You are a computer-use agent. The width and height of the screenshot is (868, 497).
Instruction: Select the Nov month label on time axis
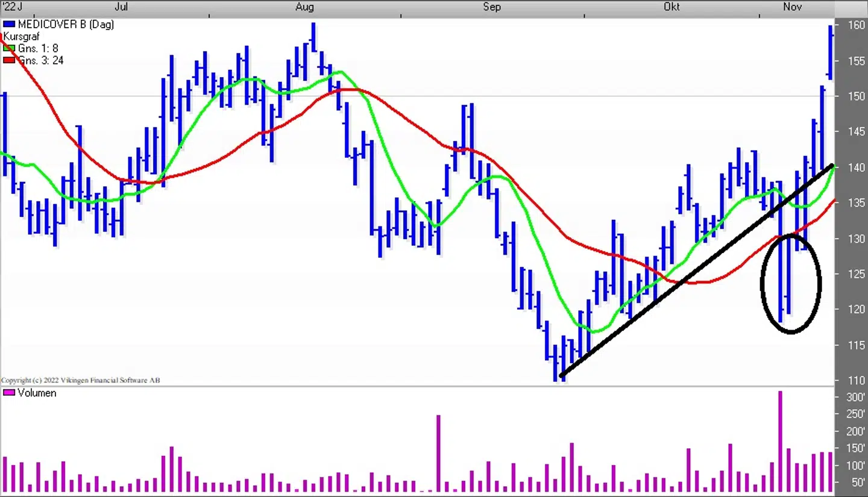click(792, 7)
